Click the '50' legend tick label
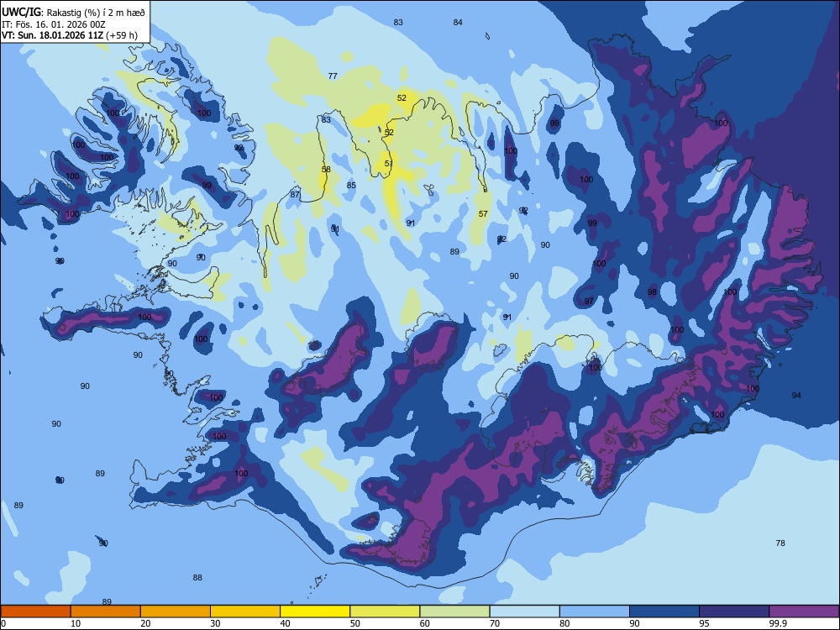This screenshot has height=630, width=840. coord(354,623)
